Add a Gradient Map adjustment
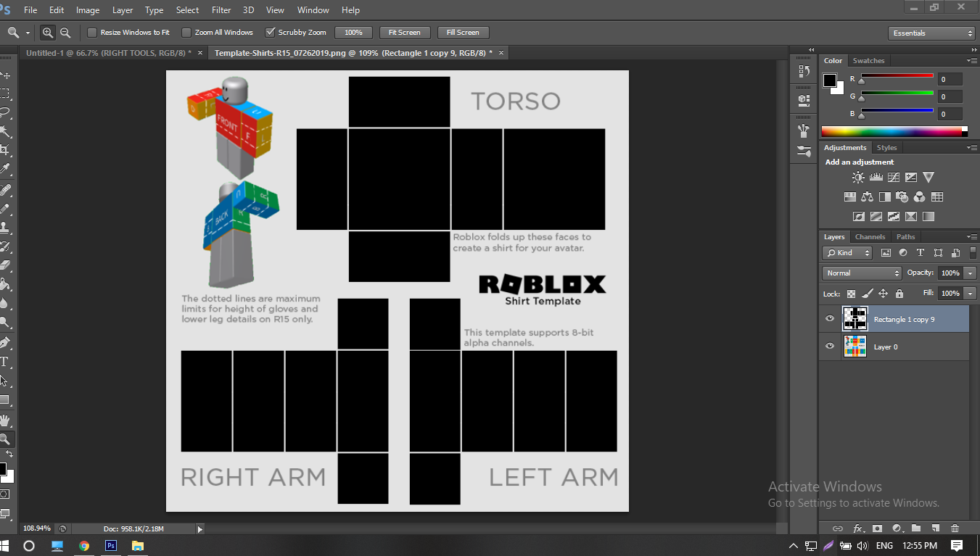This screenshot has height=556, width=980. [x=928, y=216]
